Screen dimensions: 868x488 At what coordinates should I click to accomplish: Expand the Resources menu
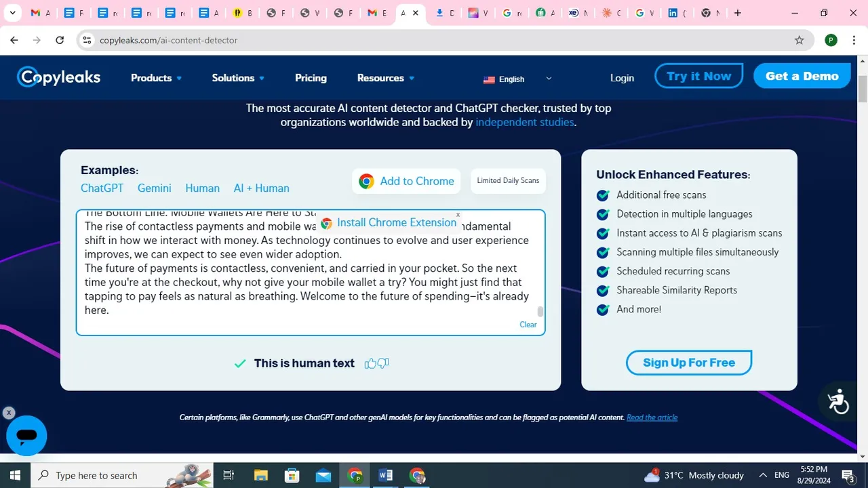[386, 78]
